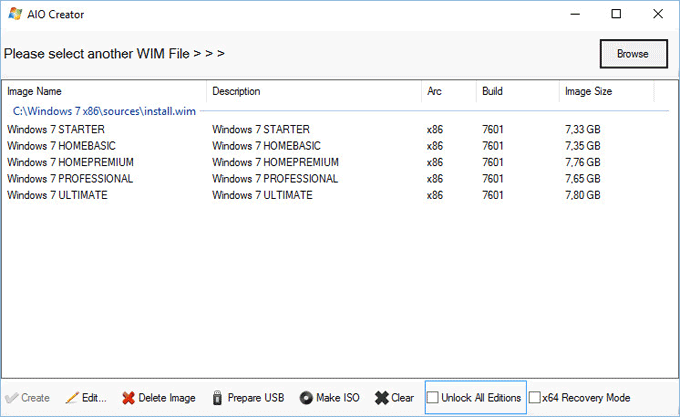Click the AIO Creator title bar app icon
Screen dimensions: 680x417
click(15, 14)
